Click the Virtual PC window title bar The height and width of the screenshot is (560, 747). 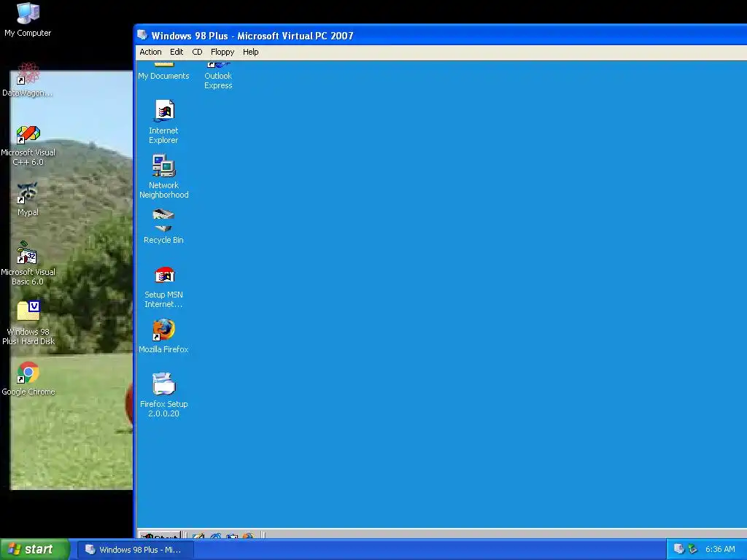pos(440,35)
